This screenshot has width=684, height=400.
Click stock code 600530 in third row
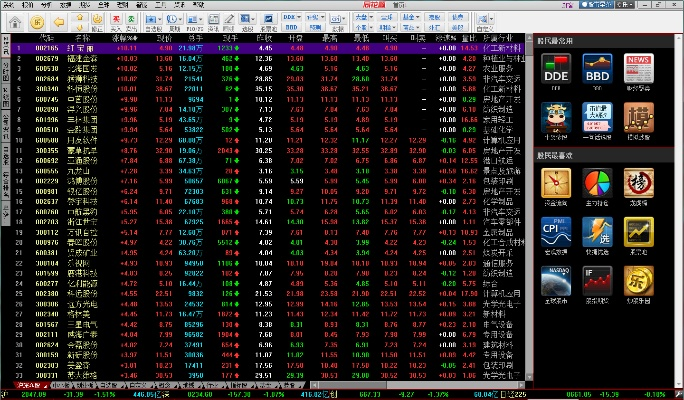tap(47, 69)
